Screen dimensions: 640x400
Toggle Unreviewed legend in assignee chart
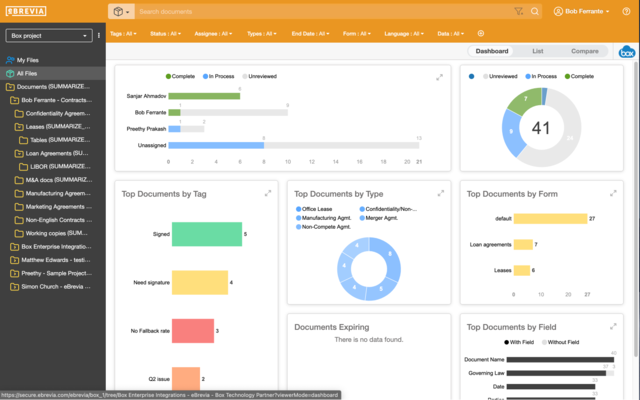[x=260, y=76]
